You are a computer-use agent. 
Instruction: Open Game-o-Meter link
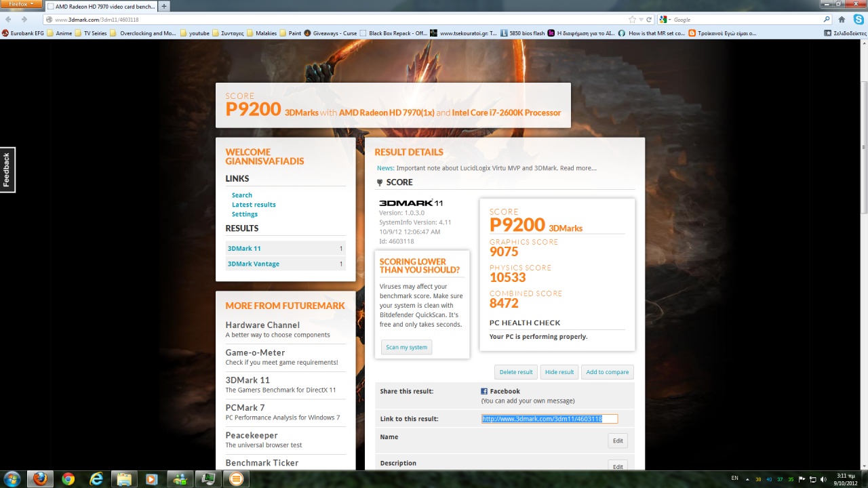pyautogui.click(x=255, y=352)
